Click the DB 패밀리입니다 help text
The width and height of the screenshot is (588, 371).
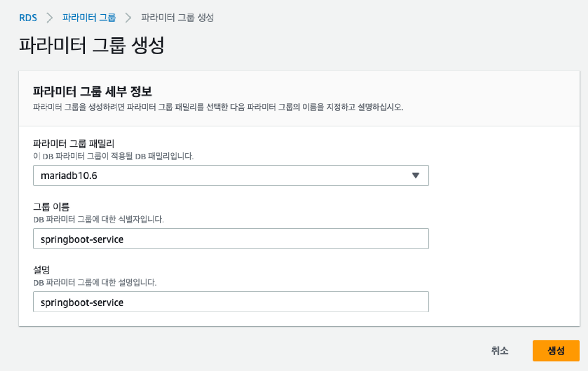(113, 156)
